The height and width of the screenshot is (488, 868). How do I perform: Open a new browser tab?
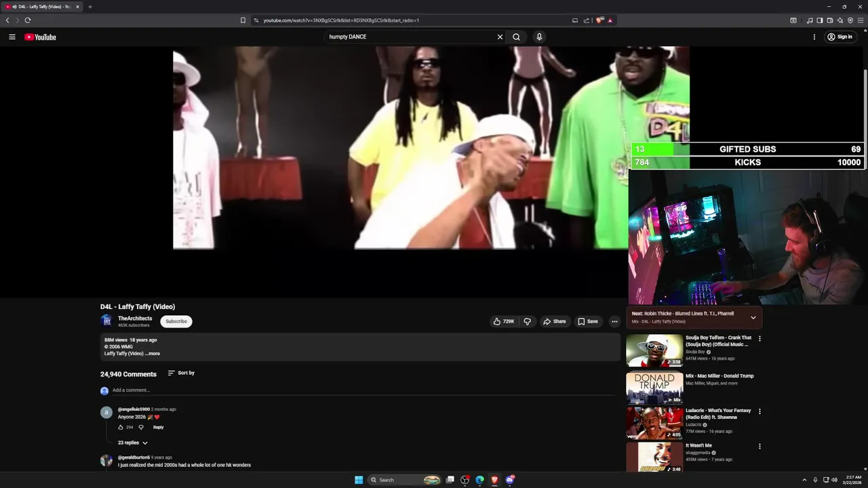[x=90, y=7]
